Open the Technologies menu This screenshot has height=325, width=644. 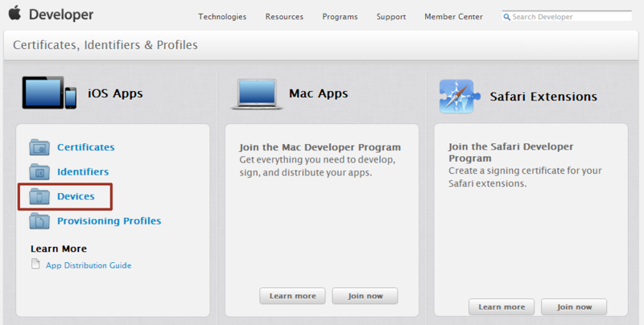[x=222, y=17]
